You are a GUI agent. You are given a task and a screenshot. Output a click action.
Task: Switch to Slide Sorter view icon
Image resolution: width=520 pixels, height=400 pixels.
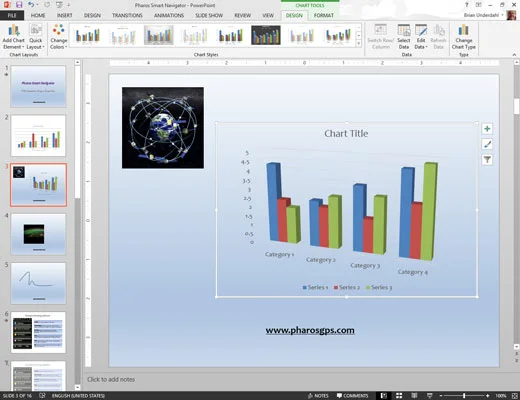(399, 396)
